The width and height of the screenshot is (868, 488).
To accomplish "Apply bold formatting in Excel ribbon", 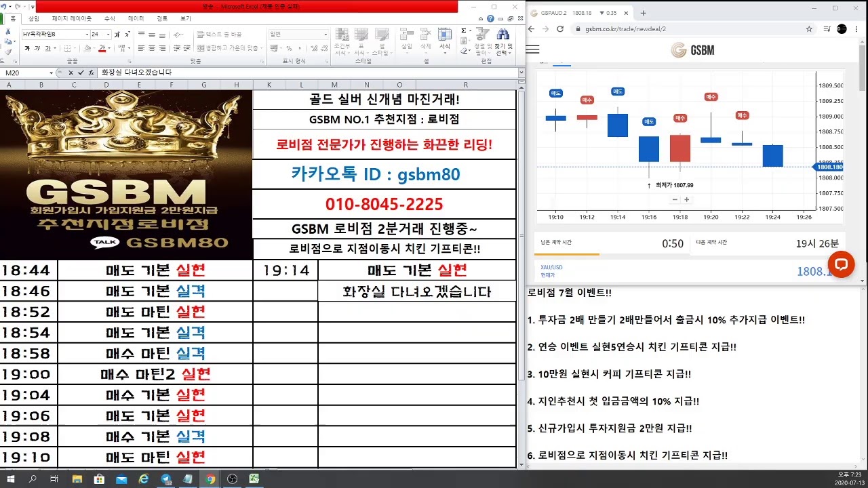I will 27,48.
